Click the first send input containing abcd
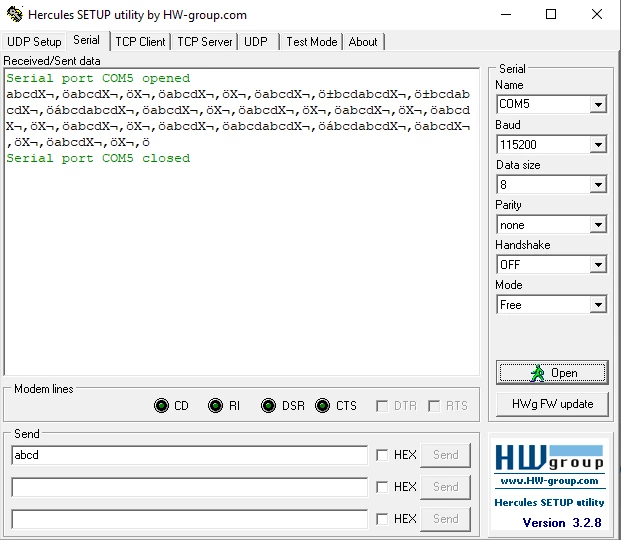 [190, 455]
